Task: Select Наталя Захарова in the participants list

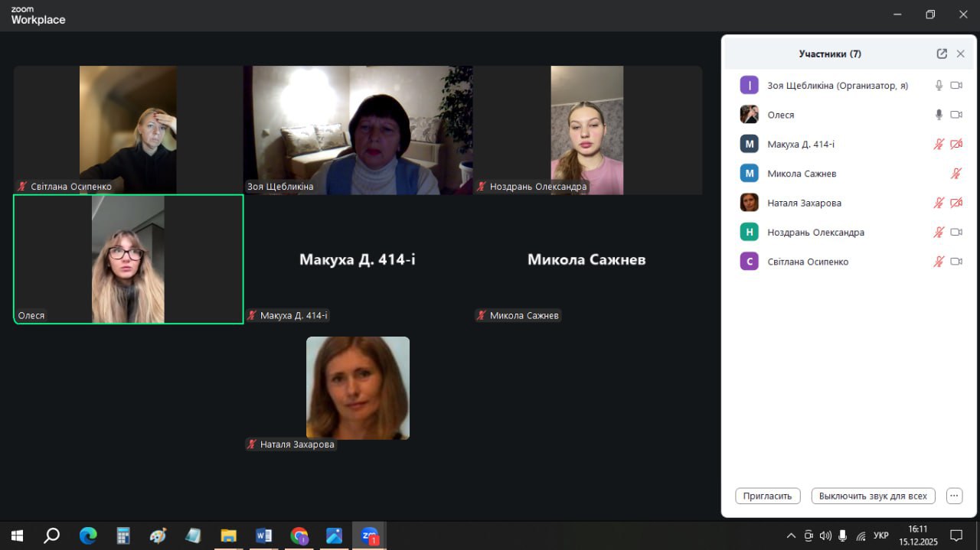Action: (804, 203)
